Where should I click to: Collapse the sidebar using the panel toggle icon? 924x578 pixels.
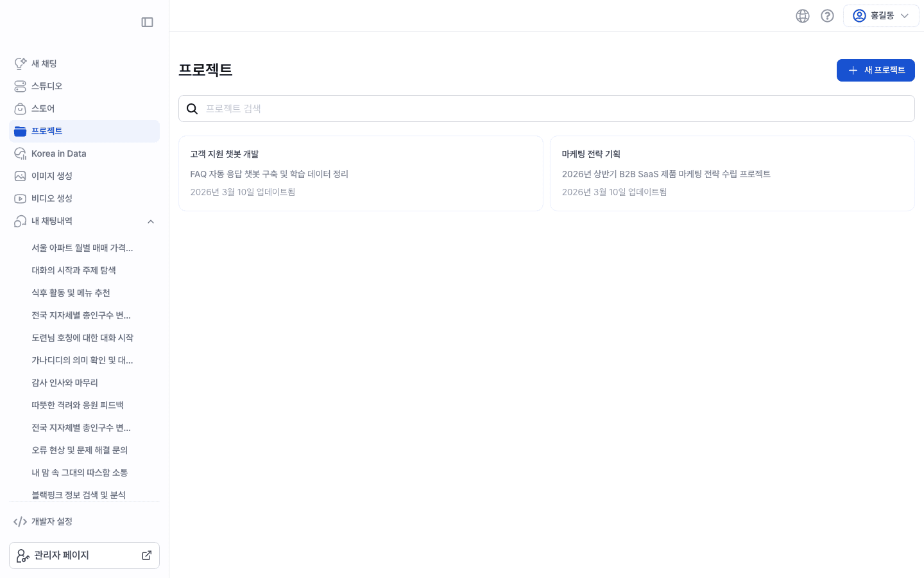point(147,22)
